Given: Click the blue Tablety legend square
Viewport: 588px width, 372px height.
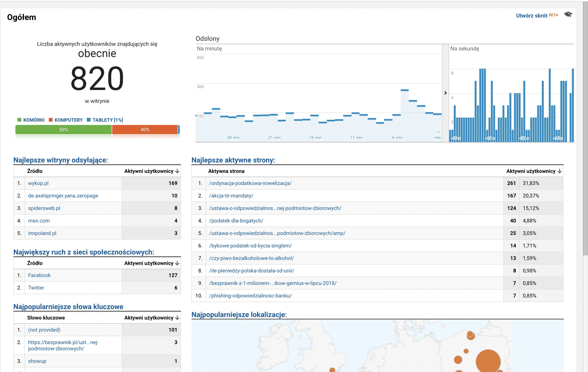Looking at the screenshot, I should pyautogui.click(x=89, y=120).
